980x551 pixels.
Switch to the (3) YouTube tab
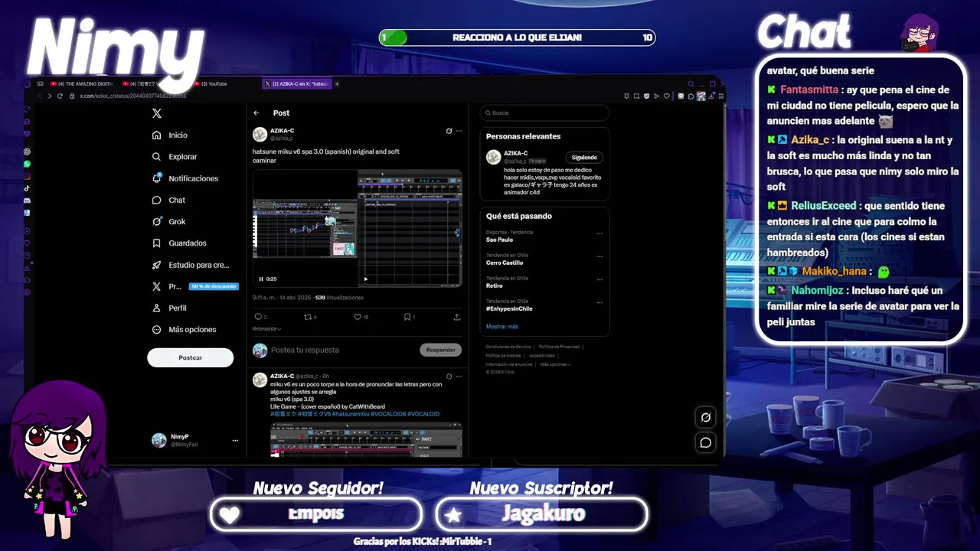pos(211,83)
